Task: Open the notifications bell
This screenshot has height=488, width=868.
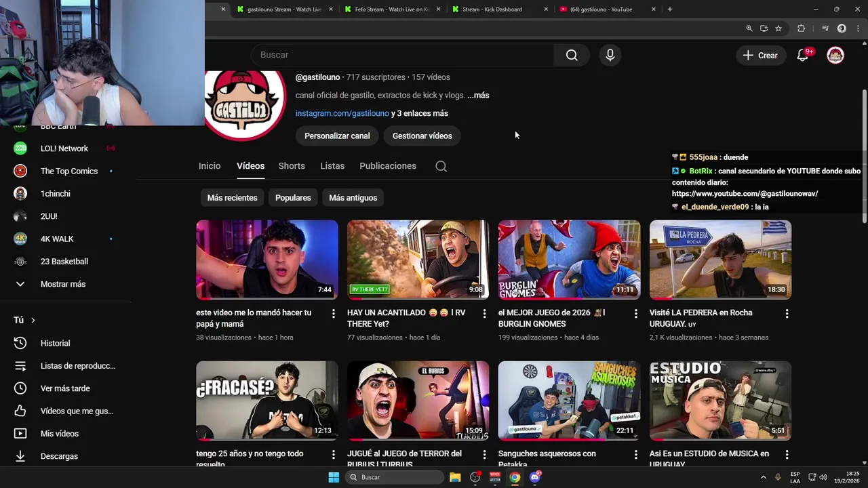Action: [803, 56]
